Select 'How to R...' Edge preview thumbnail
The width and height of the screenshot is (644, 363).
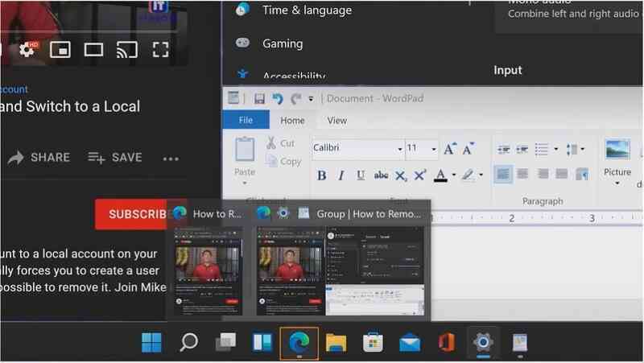[x=207, y=270]
